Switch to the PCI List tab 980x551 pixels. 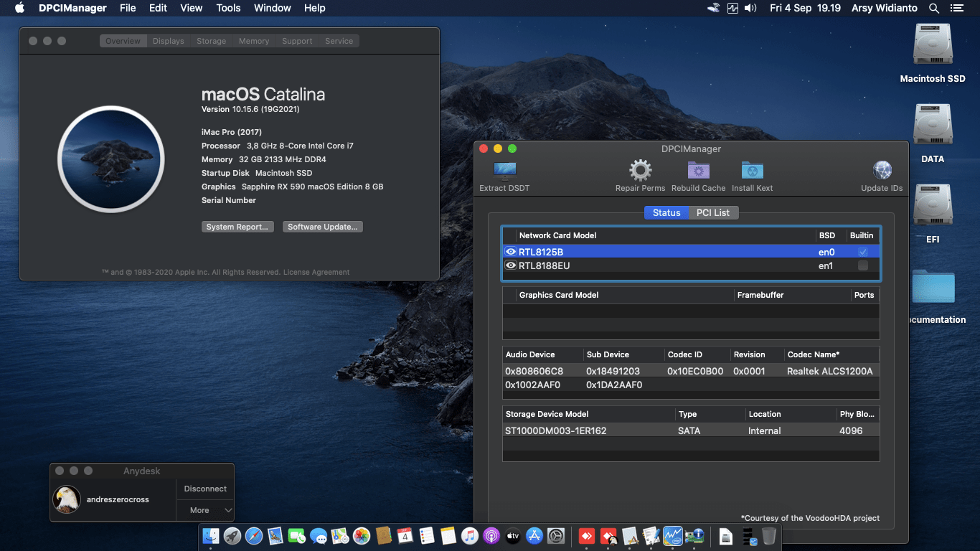713,212
